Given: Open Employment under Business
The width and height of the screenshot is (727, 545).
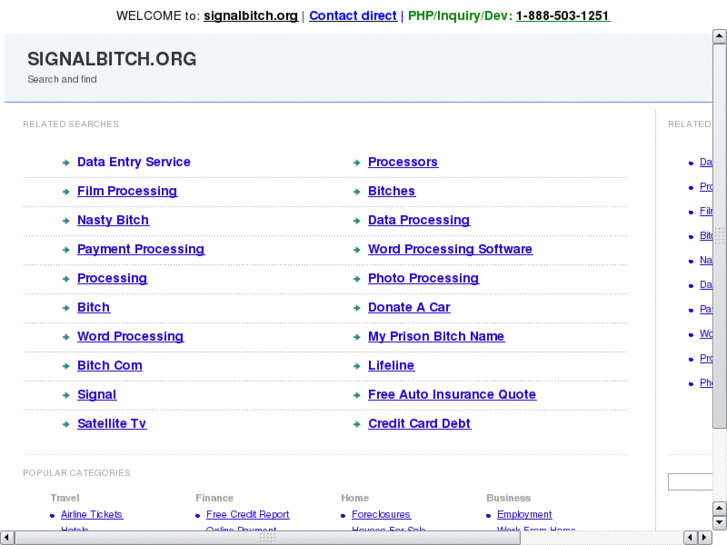Looking at the screenshot, I should click(x=524, y=514).
